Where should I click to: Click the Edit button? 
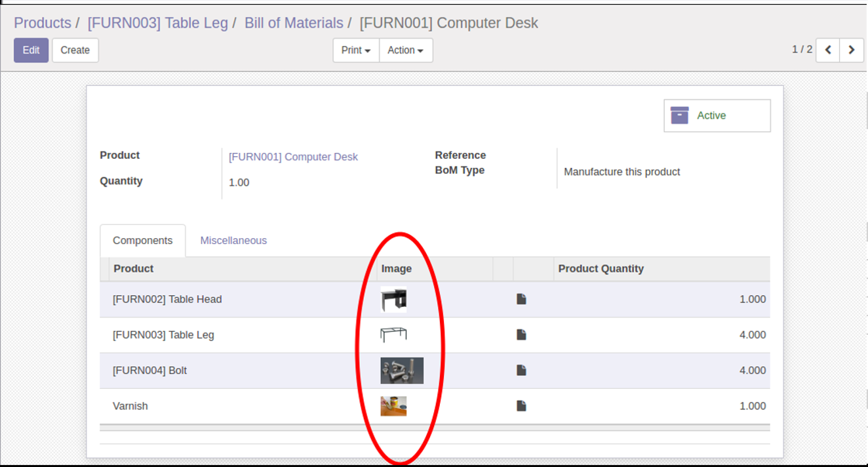31,50
